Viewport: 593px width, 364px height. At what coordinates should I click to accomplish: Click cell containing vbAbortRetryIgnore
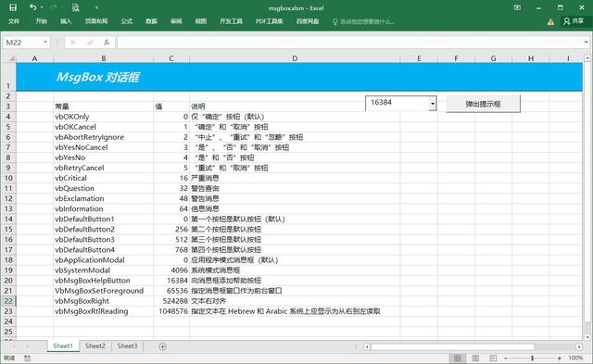103,137
